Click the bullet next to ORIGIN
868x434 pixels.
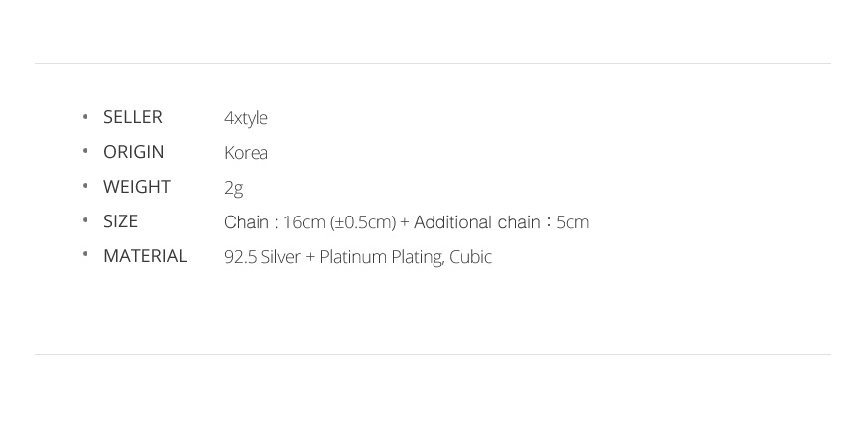click(x=85, y=151)
